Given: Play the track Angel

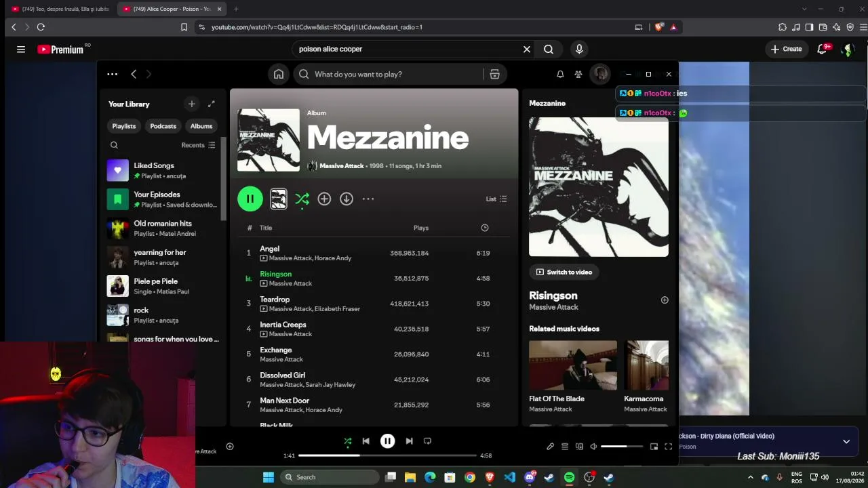Looking at the screenshot, I should pyautogui.click(x=374, y=253).
